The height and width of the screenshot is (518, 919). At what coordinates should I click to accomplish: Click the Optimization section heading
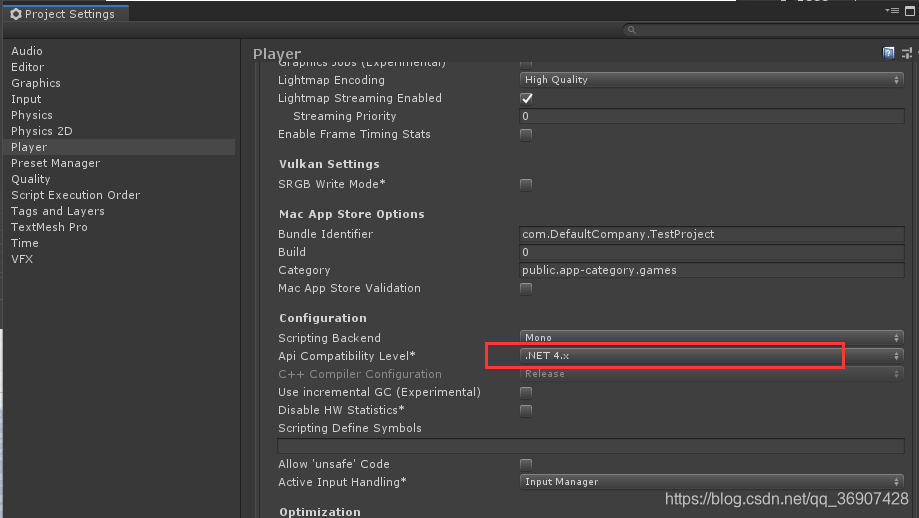(320, 512)
